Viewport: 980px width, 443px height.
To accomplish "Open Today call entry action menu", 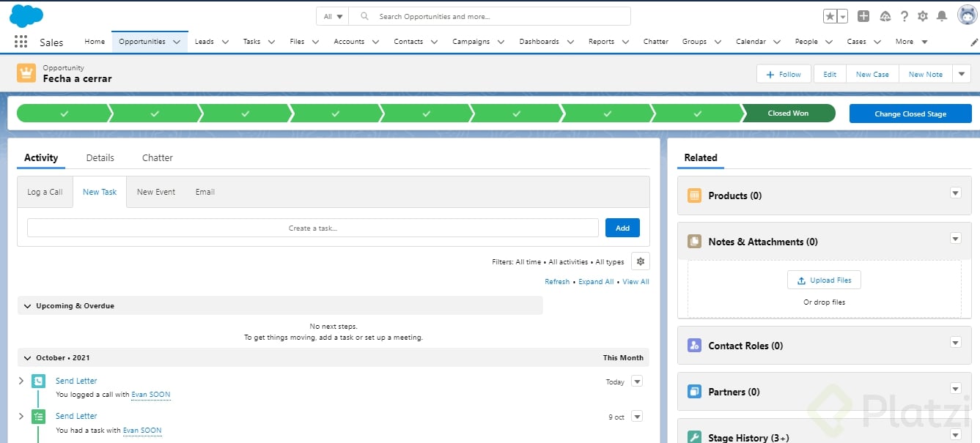I will point(636,381).
